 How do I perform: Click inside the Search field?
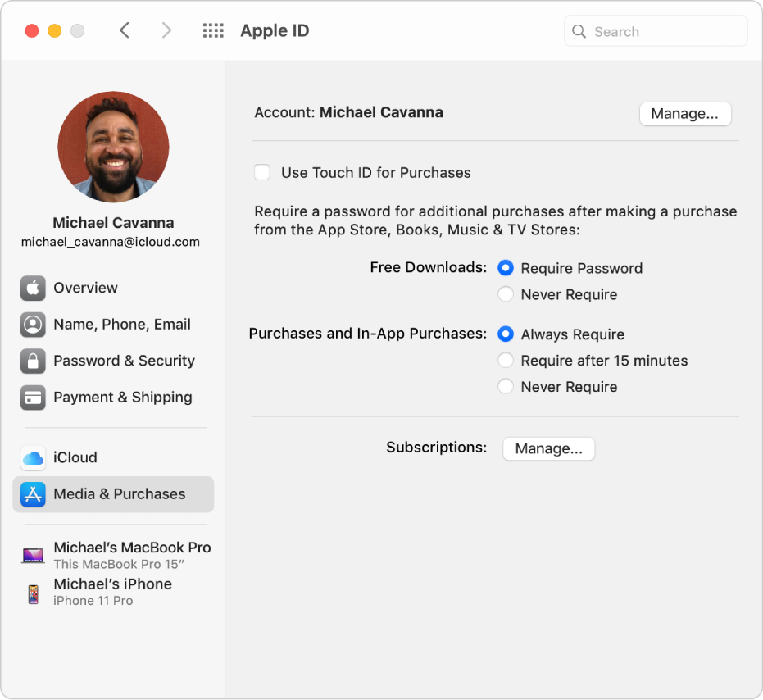coord(656,31)
